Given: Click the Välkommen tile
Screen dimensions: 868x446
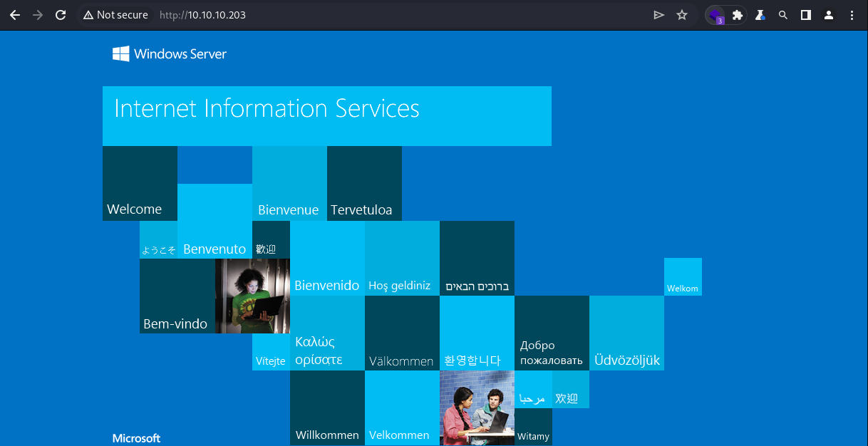Looking at the screenshot, I should (x=402, y=333).
